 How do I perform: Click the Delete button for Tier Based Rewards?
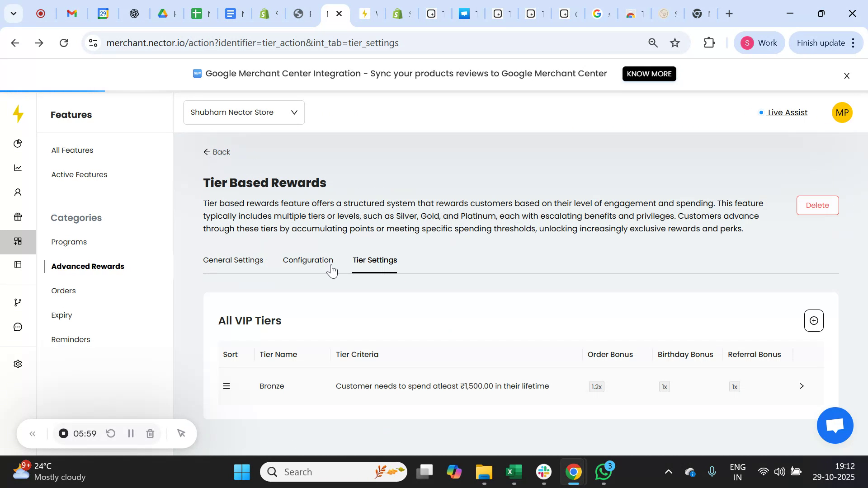coord(817,205)
